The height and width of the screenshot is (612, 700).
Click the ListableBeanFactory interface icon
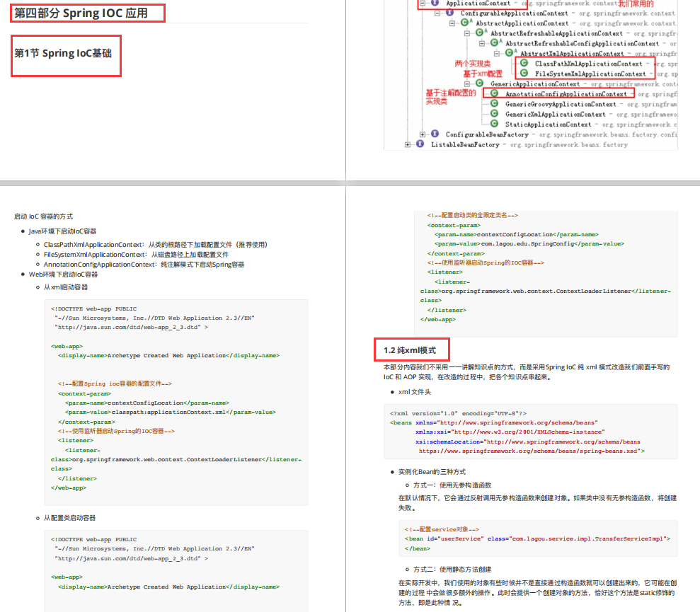tap(420, 144)
